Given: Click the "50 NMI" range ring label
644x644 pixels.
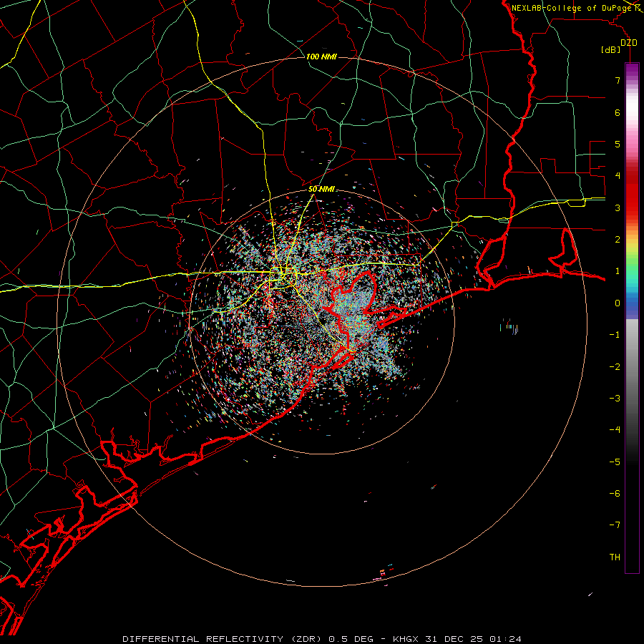Looking at the screenshot, I should pyautogui.click(x=321, y=189).
